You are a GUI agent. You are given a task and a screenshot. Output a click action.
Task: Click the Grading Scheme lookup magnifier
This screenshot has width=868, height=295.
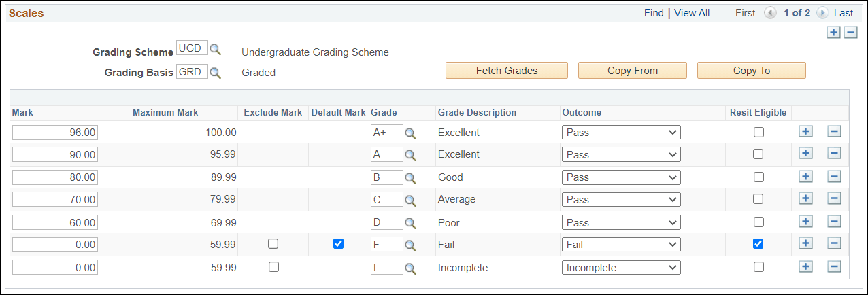tap(215, 49)
